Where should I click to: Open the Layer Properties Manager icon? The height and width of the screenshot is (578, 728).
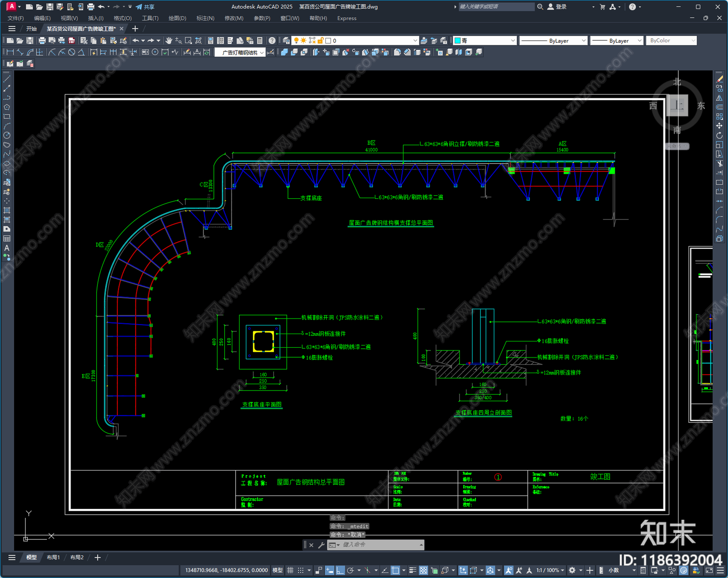click(286, 41)
